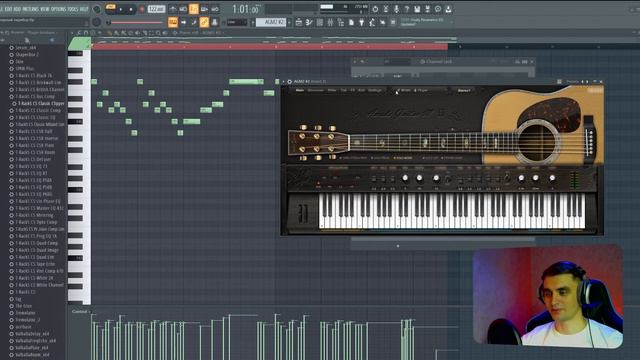Click the download content icon
The height and width of the screenshot is (360, 640).
click(448, 9)
